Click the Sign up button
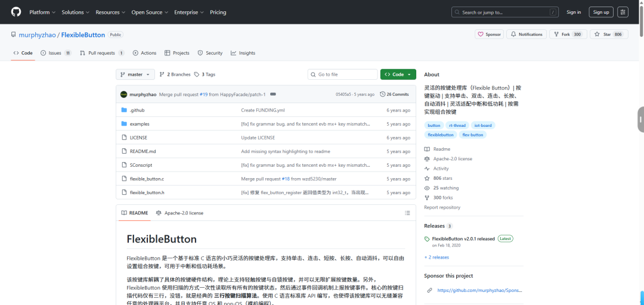644x305 pixels. [x=601, y=12]
